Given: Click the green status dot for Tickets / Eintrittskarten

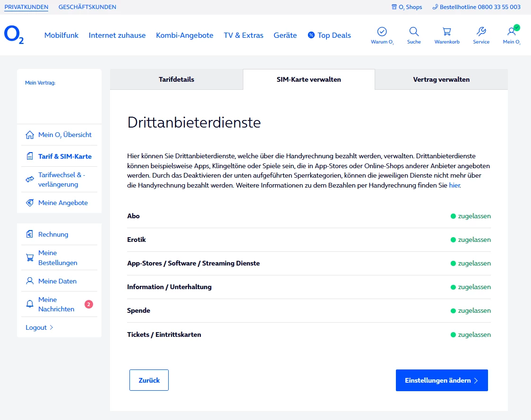Looking at the screenshot, I should [453, 334].
